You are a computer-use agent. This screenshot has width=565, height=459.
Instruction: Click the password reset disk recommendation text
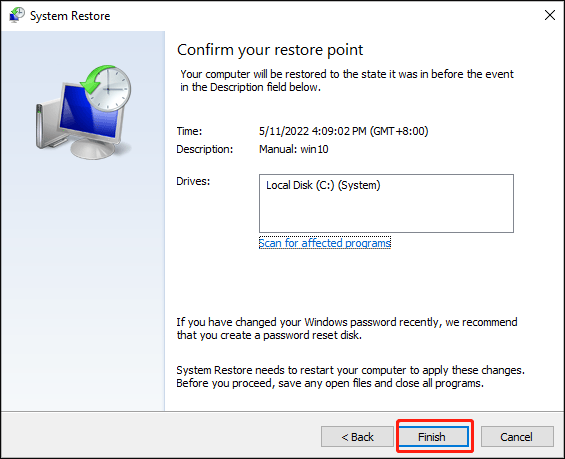347,328
